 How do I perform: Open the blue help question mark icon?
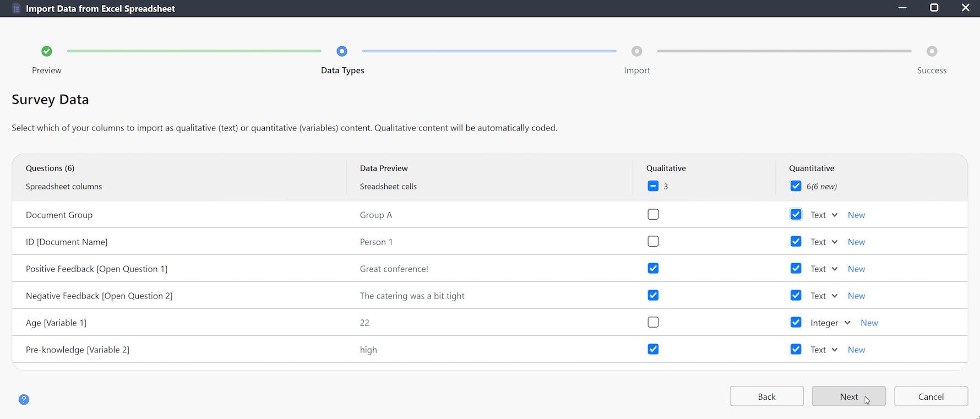tap(24, 400)
